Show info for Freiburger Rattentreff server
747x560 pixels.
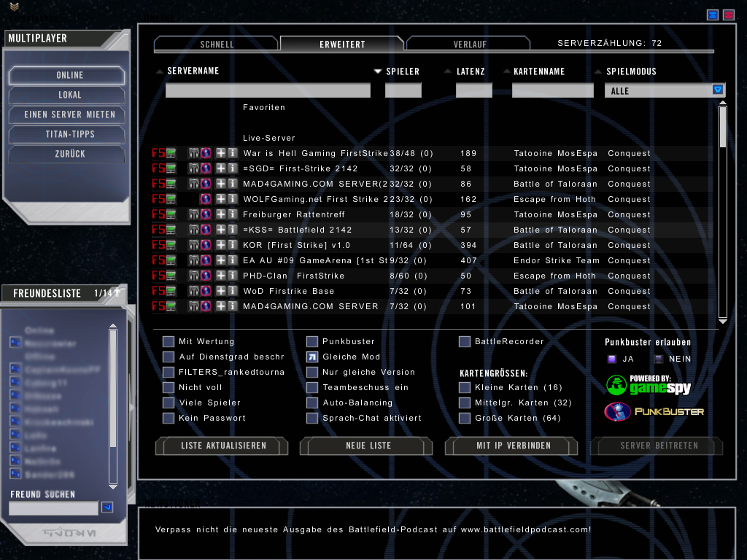(232, 214)
